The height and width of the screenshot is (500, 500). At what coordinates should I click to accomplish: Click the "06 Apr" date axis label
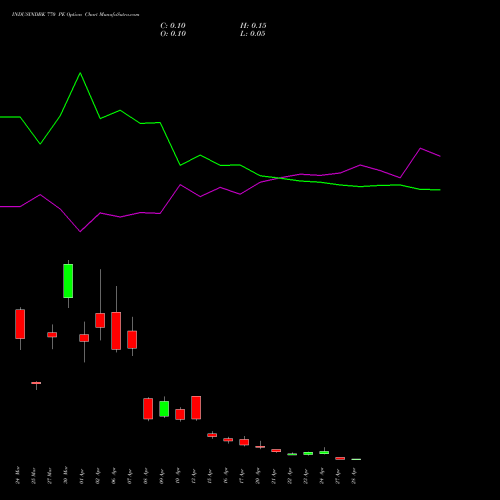tap(114, 476)
